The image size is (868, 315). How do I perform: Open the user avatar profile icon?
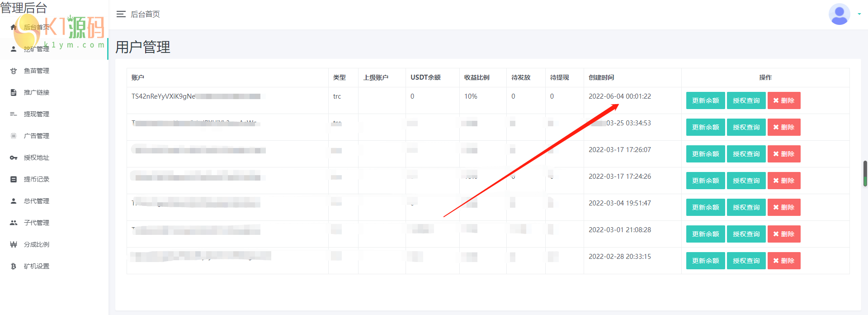[x=839, y=14]
